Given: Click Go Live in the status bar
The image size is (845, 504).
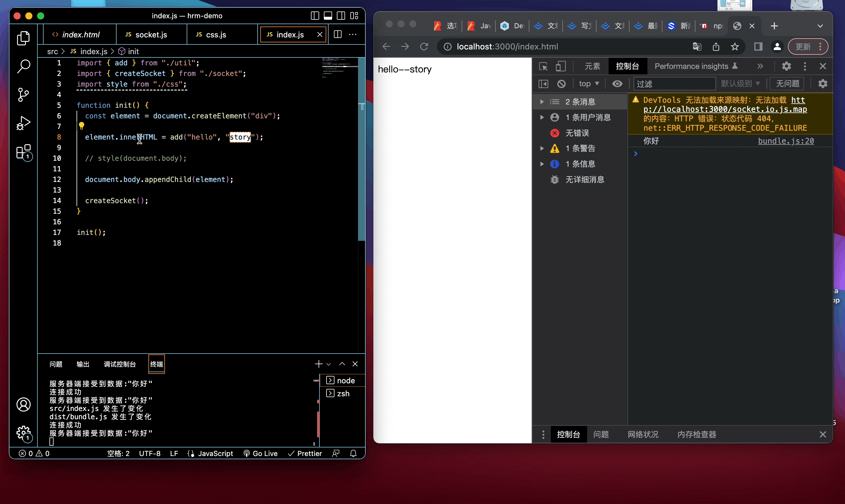Looking at the screenshot, I should 261,453.
